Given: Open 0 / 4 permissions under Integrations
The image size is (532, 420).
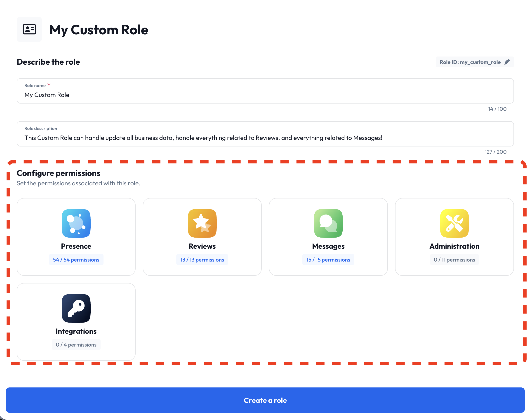Looking at the screenshot, I should point(76,344).
